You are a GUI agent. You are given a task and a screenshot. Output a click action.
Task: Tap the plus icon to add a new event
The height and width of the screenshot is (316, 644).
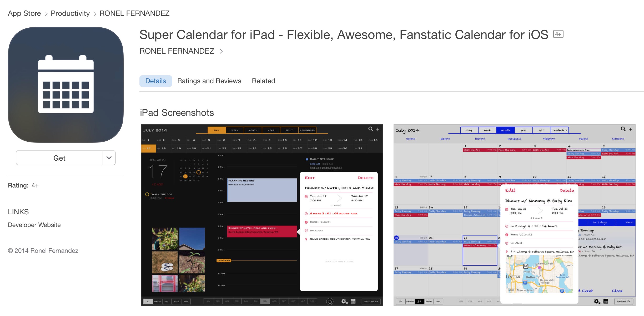pos(378,130)
